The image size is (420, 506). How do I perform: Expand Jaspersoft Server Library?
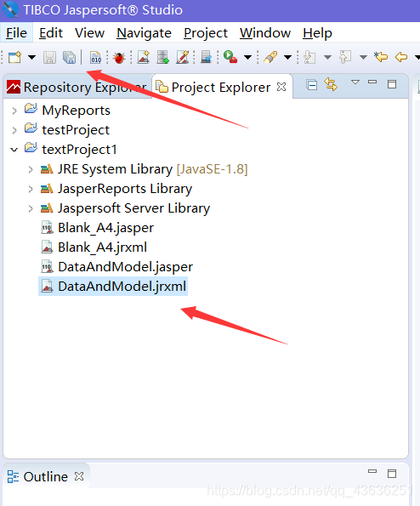click(x=31, y=209)
